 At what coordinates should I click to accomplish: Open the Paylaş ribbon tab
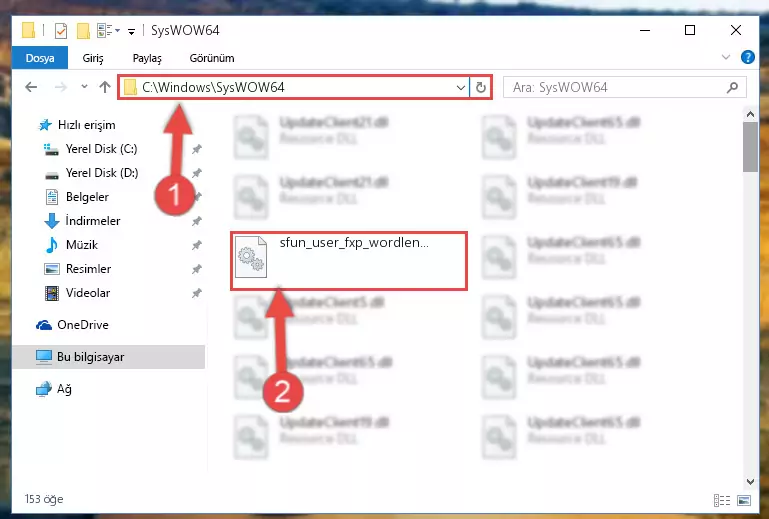coord(147,58)
